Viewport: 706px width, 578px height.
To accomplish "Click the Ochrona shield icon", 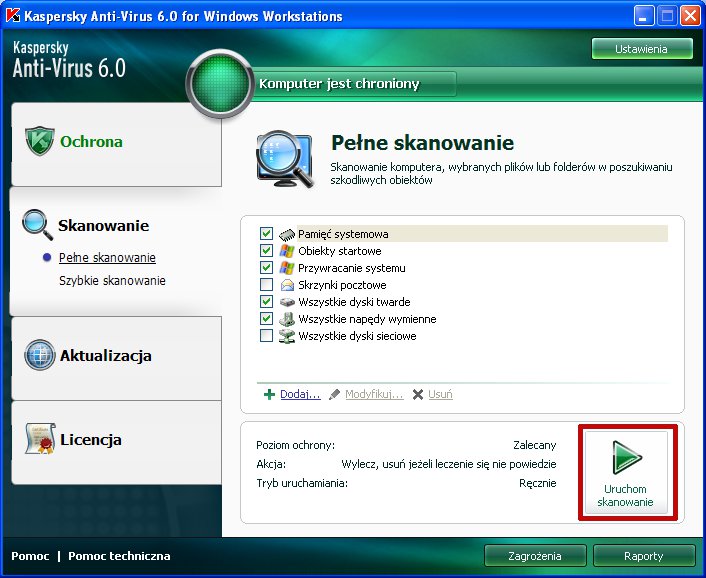I will point(40,141).
